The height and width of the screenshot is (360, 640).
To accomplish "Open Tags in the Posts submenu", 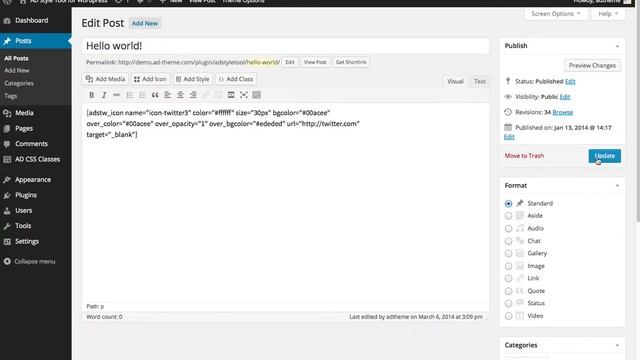I will point(11,96).
